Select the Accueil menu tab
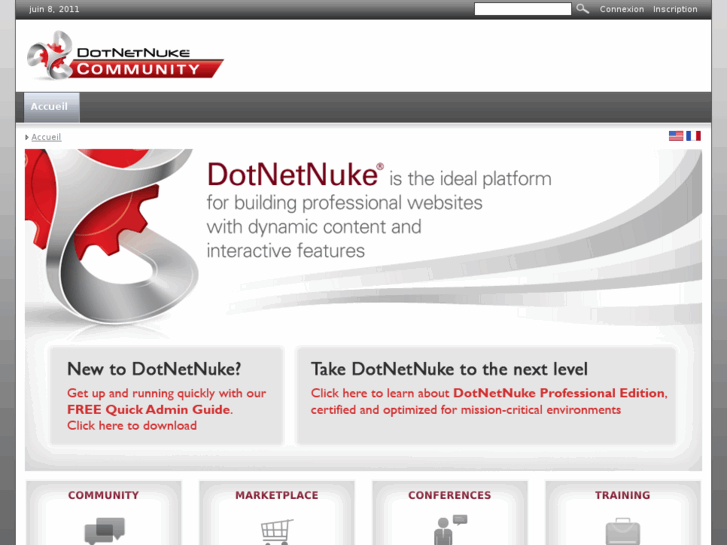The image size is (727, 545). (x=51, y=107)
